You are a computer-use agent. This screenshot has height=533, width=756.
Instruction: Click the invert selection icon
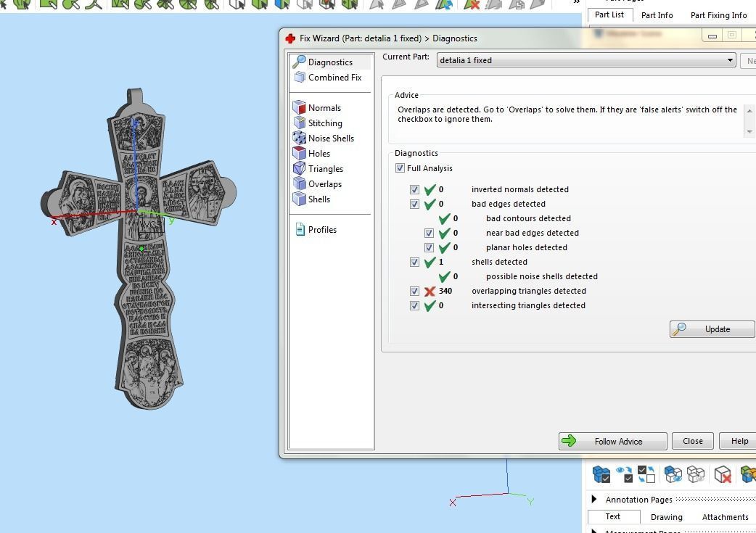(x=646, y=474)
